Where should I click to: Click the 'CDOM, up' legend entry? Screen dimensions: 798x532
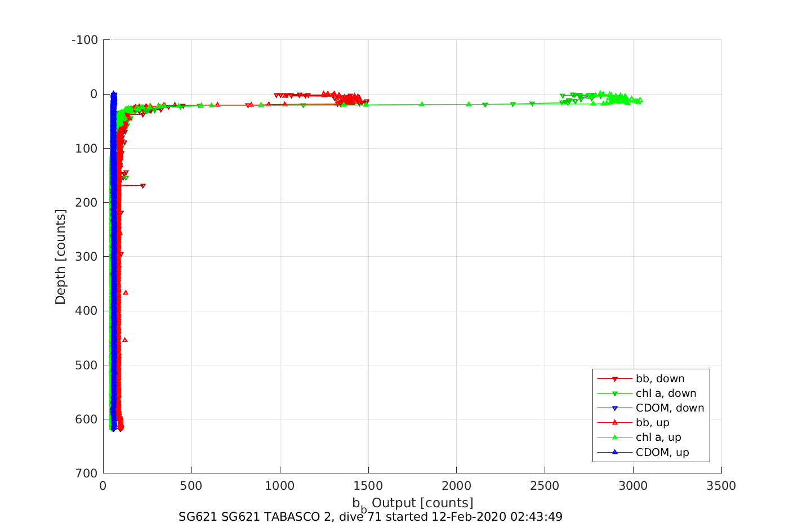(643, 452)
